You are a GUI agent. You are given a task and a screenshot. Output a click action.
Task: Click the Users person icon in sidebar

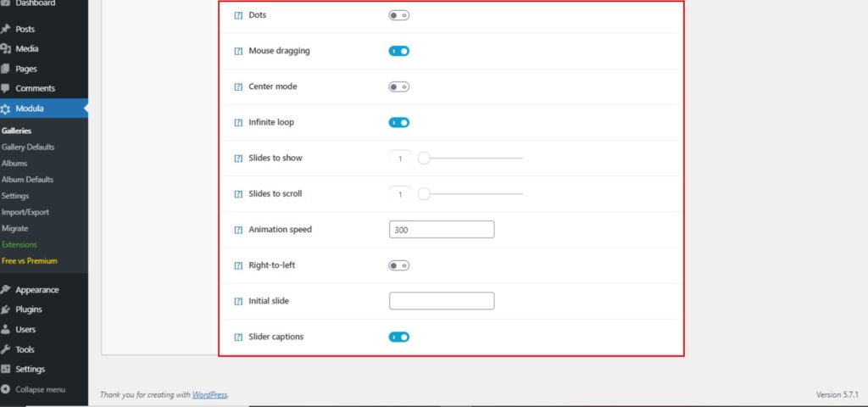click(x=6, y=330)
